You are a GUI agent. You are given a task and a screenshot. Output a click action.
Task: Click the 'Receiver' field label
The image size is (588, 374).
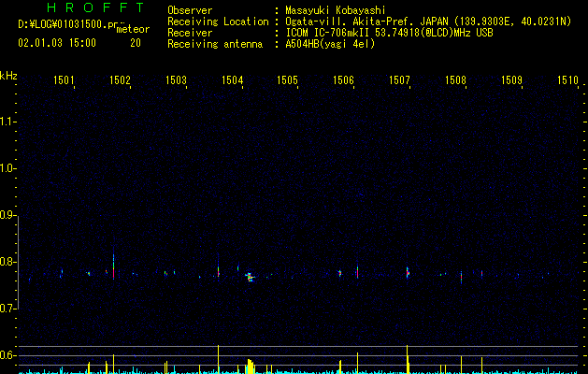click(x=190, y=33)
